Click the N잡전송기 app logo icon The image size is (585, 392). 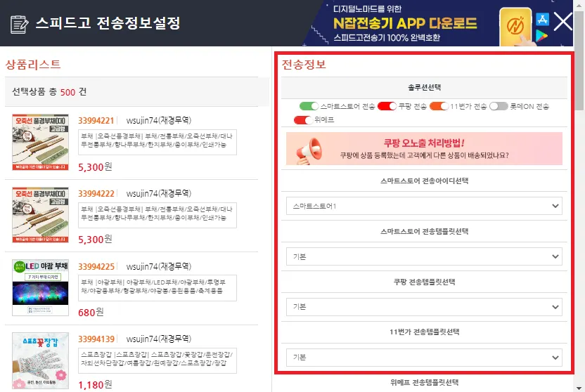[x=515, y=27]
